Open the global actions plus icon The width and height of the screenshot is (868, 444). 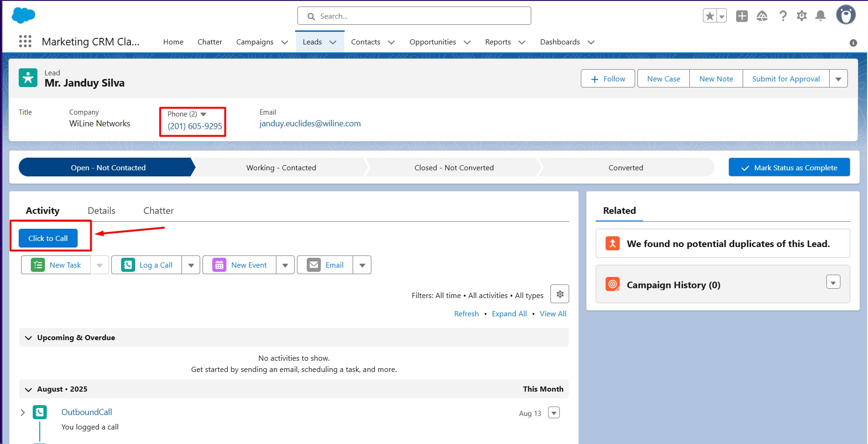click(742, 16)
